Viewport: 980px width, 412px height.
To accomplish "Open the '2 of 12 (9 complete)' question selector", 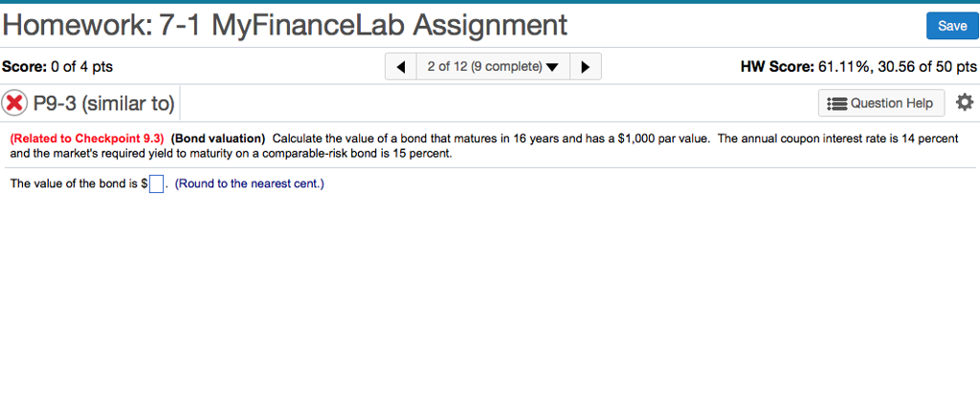I will point(491,67).
